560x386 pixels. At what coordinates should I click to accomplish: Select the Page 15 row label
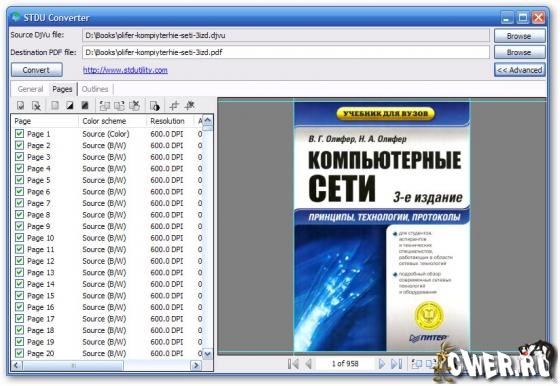(x=41, y=296)
